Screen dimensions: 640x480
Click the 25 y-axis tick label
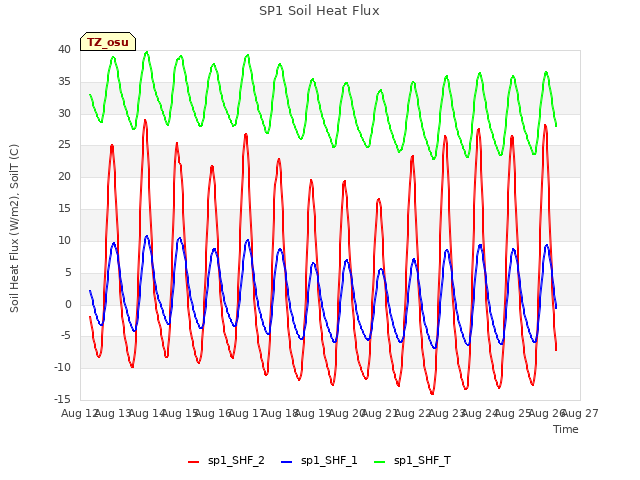click(x=64, y=145)
